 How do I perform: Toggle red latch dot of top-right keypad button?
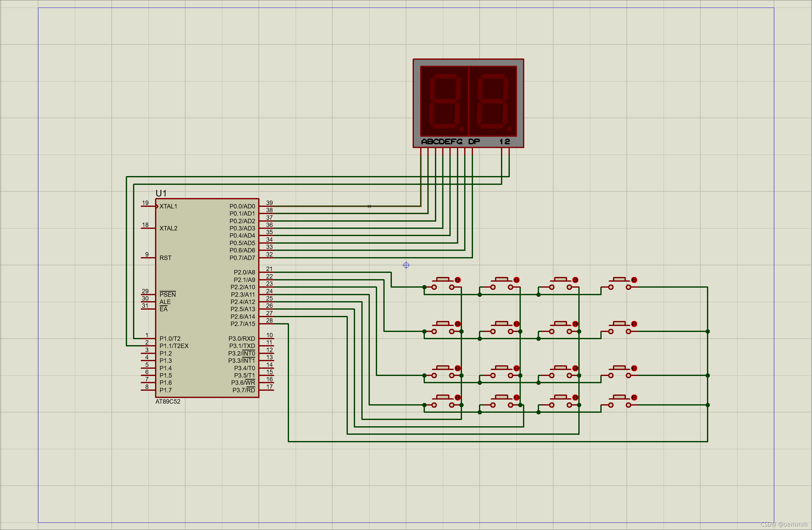[634, 280]
